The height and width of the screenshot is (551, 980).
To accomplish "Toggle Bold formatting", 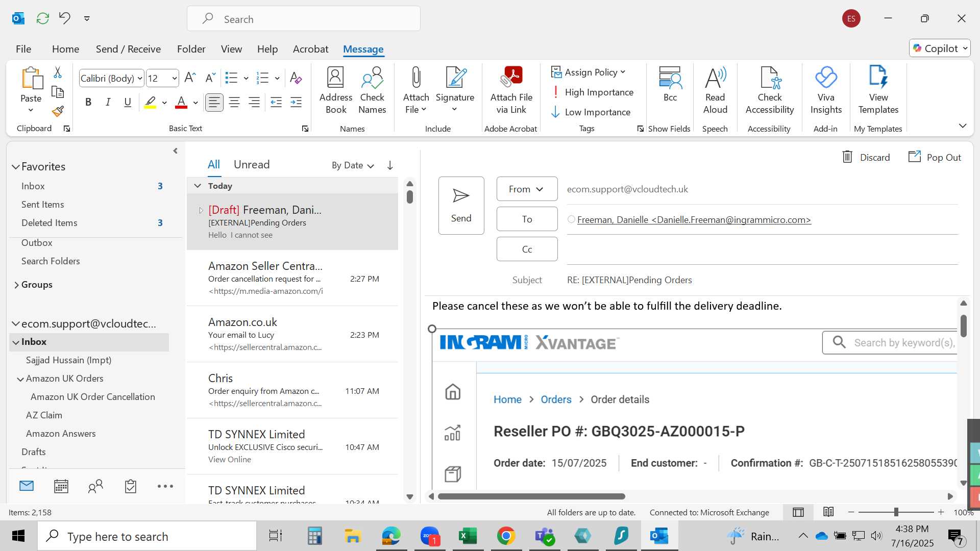I will pos(88,103).
